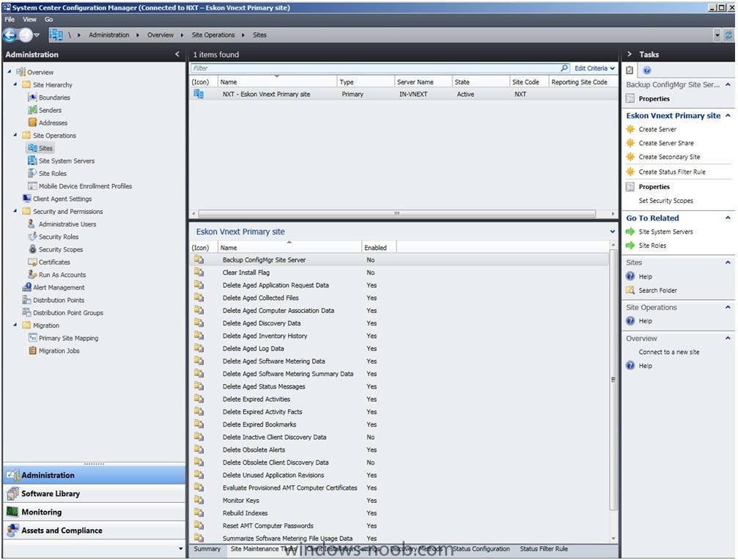Collapse the Overview tree node
This screenshot has width=738, height=560.
pos(10,72)
